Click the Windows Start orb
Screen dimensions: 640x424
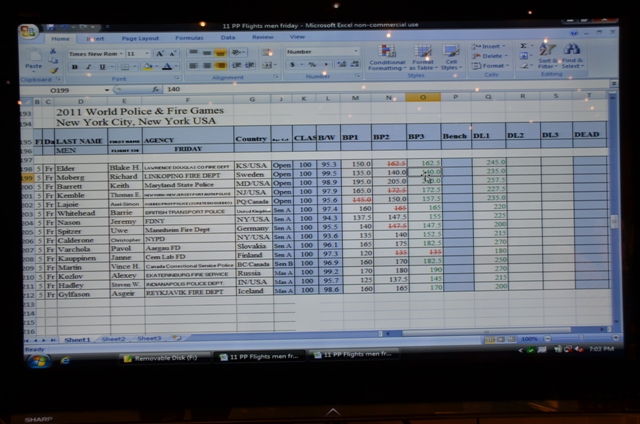point(39,361)
